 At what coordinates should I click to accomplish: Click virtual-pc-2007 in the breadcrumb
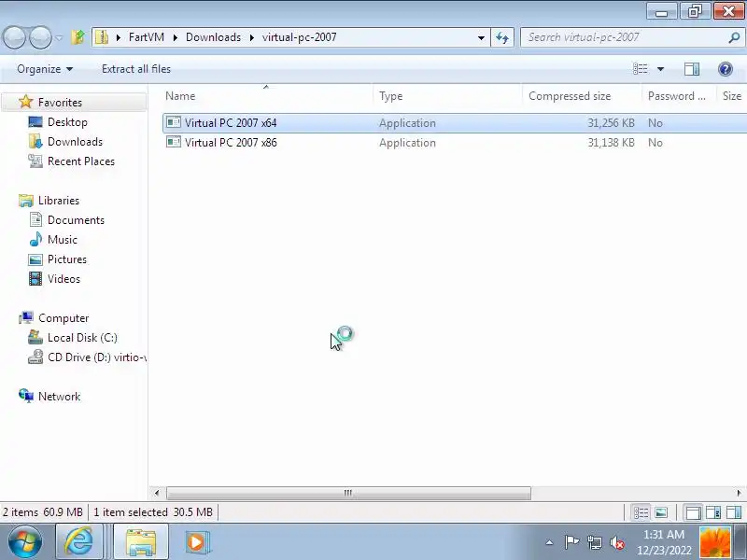click(299, 37)
